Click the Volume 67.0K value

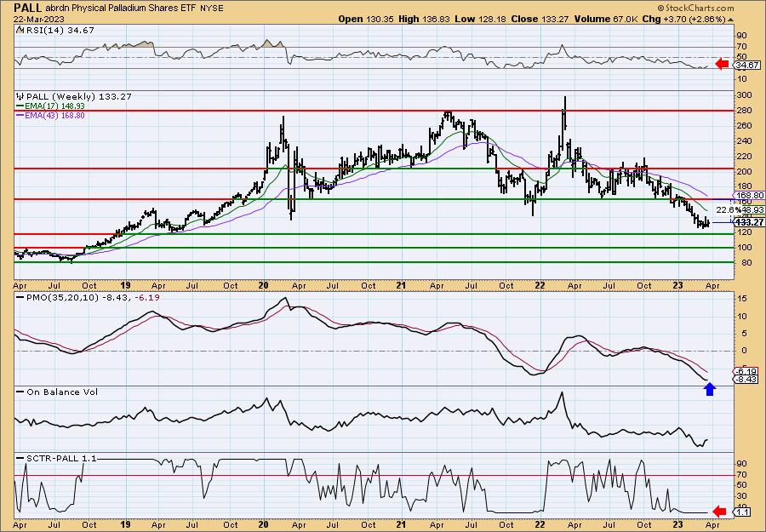click(606, 19)
